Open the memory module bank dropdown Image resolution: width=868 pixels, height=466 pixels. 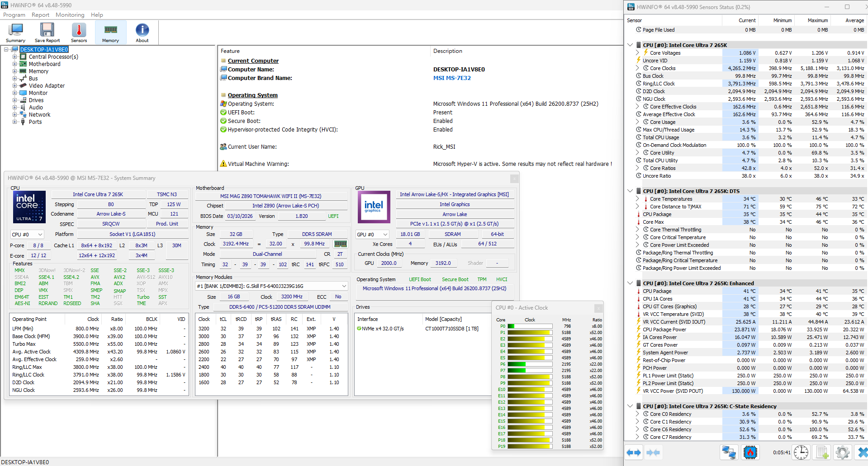271,286
